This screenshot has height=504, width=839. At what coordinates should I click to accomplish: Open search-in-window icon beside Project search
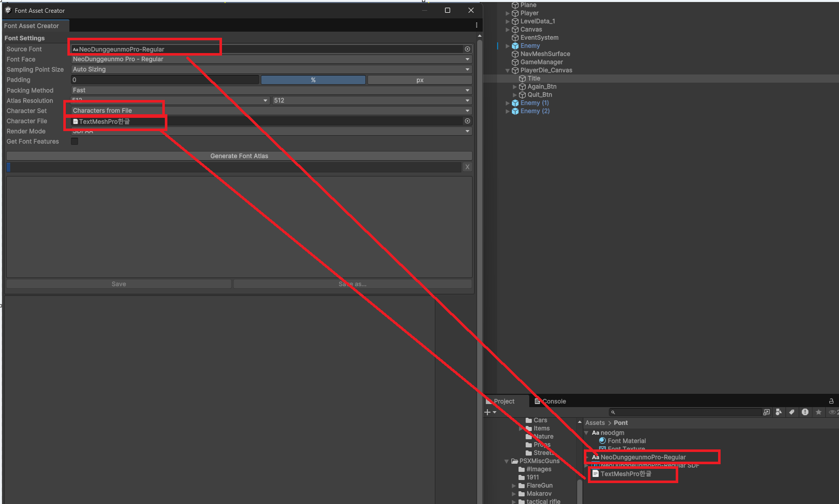point(766,412)
